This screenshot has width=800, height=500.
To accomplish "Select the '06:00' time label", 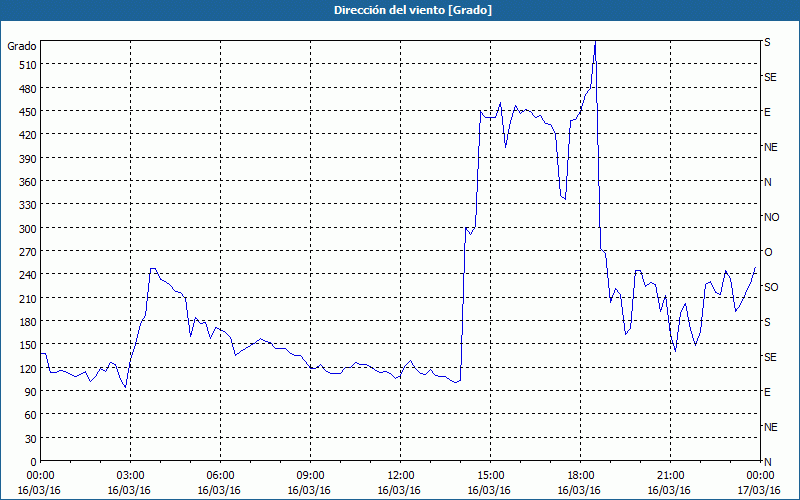I will click(x=220, y=476).
